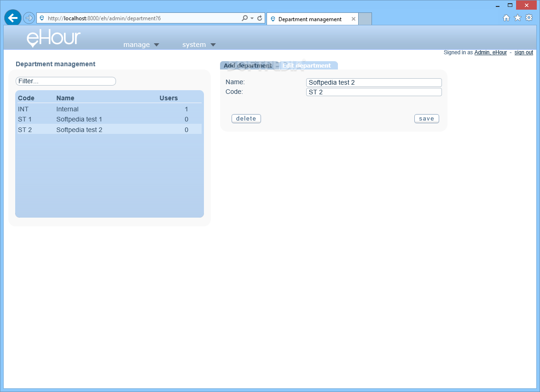Click the ST 1 code cell

coord(25,120)
